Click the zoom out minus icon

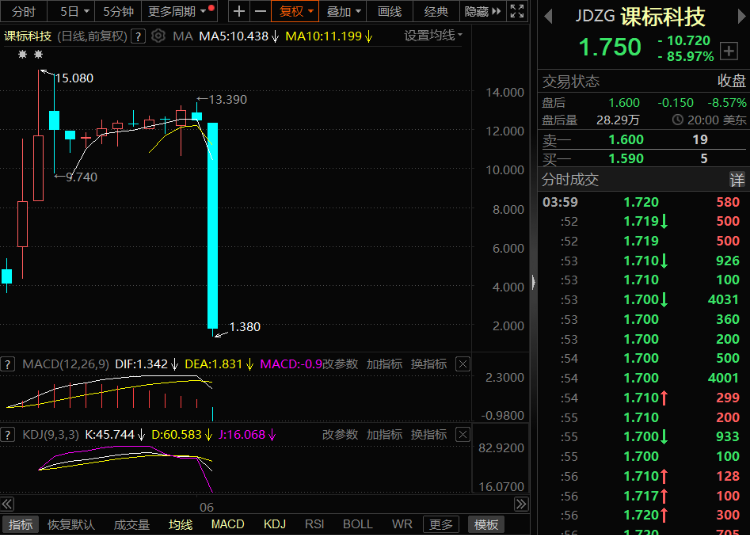tap(260, 11)
